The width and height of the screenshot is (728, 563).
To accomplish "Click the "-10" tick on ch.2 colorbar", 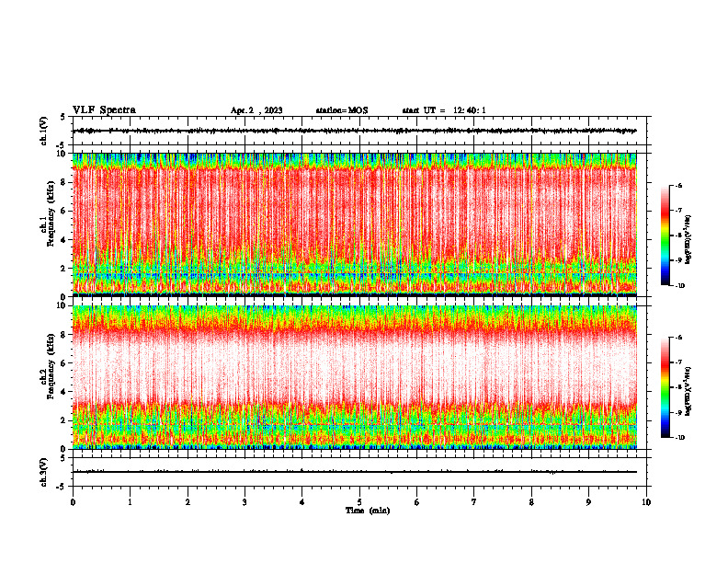I will point(679,438).
